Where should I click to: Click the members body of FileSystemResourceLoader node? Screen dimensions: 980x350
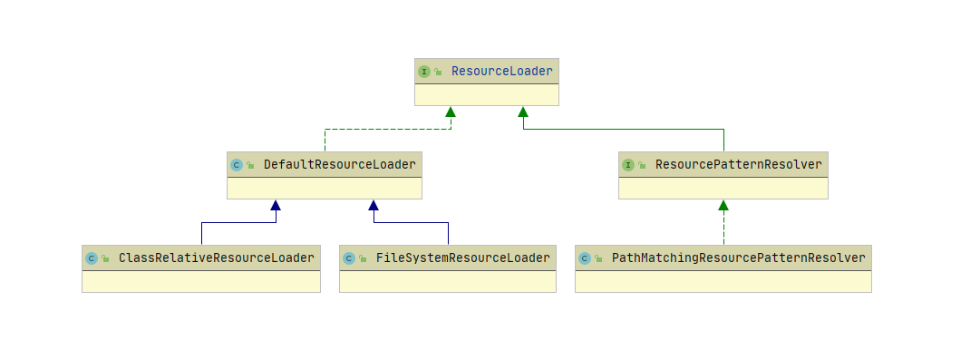click(448, 282)
